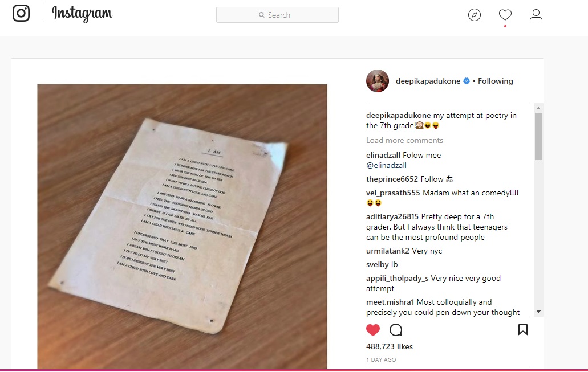Click the Search input field
This screenshot has width=588, height=372.
tap(278, 15)
